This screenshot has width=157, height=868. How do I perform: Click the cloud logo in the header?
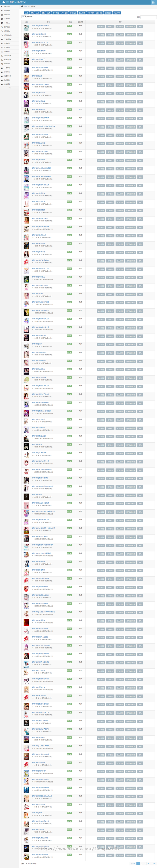4,2
